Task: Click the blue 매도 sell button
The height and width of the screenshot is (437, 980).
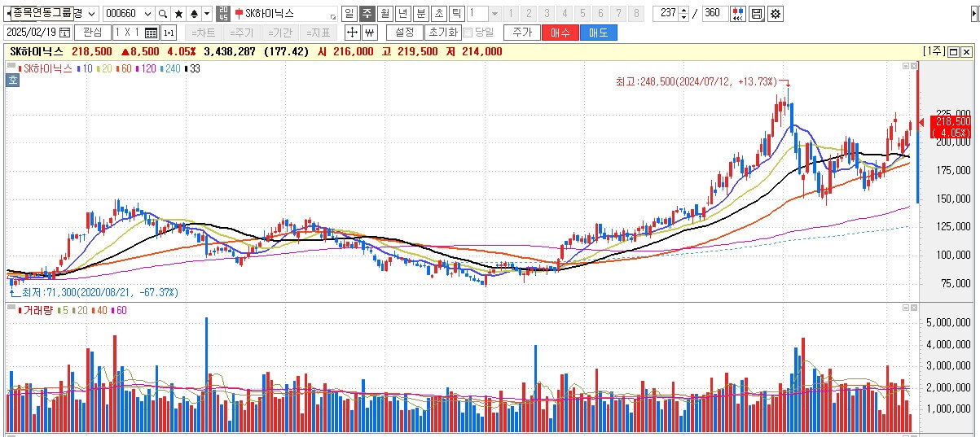Action: [598, 33]
